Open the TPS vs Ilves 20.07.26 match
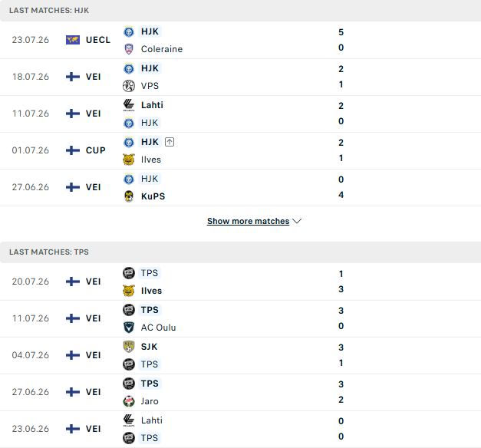Screen dimensions: 481x448 (x=241, y=282)
